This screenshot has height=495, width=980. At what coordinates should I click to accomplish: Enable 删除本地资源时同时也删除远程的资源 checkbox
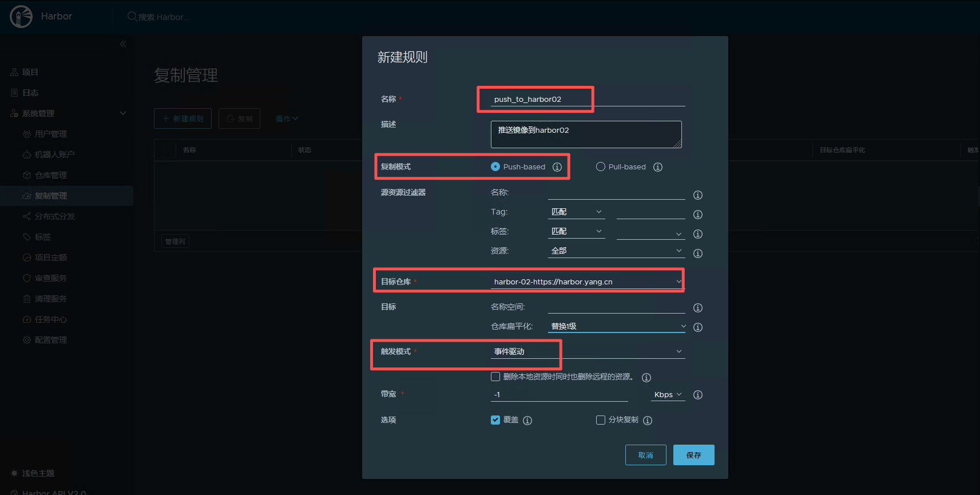[x=495, y=377]
